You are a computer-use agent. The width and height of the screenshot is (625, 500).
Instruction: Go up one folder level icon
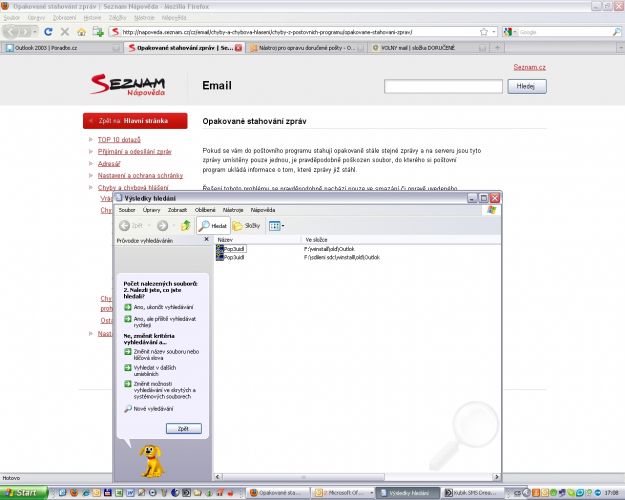tap(185, 226)
